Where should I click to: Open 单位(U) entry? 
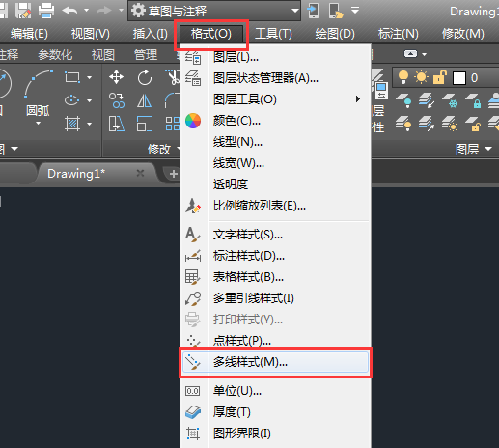(275, 391)
